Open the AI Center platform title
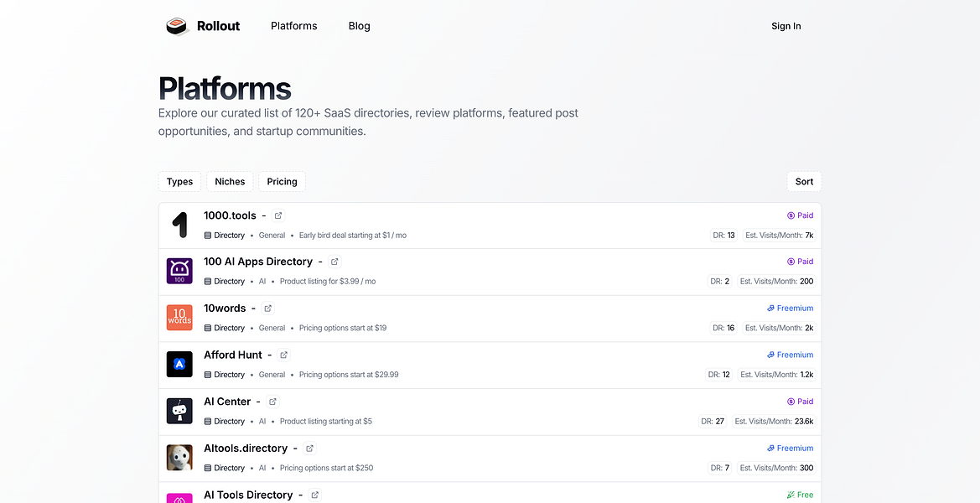This screenshot has width=980, height=503. click(x=227, y=402)
